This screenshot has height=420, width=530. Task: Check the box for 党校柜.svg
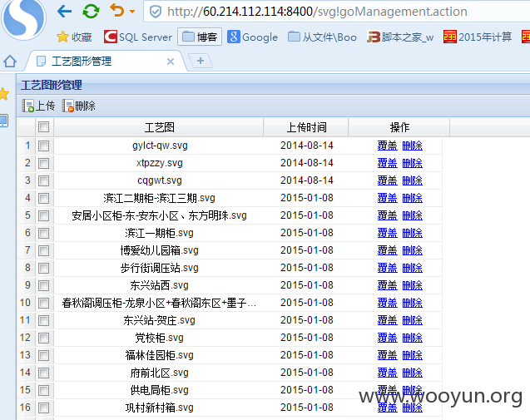click(x=43, y=338)
